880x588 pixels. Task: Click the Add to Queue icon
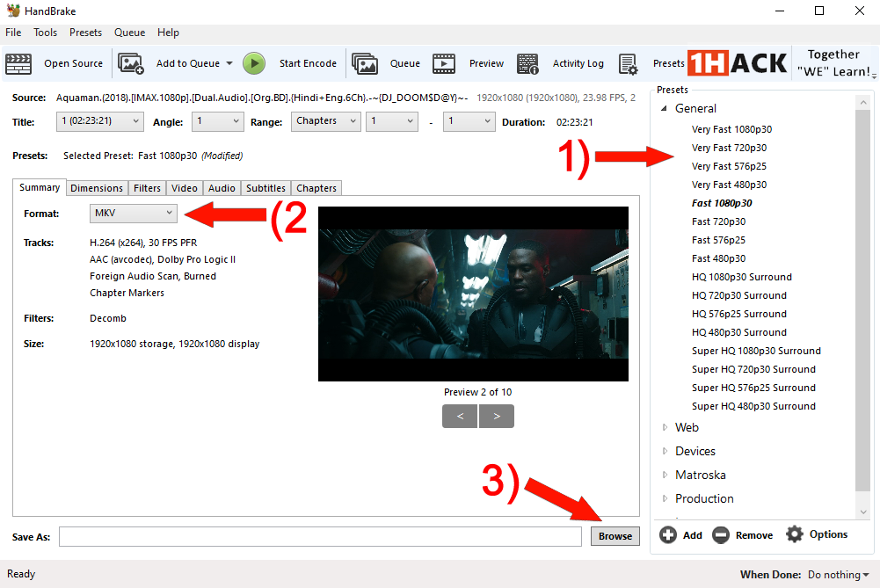pos(131,63)
